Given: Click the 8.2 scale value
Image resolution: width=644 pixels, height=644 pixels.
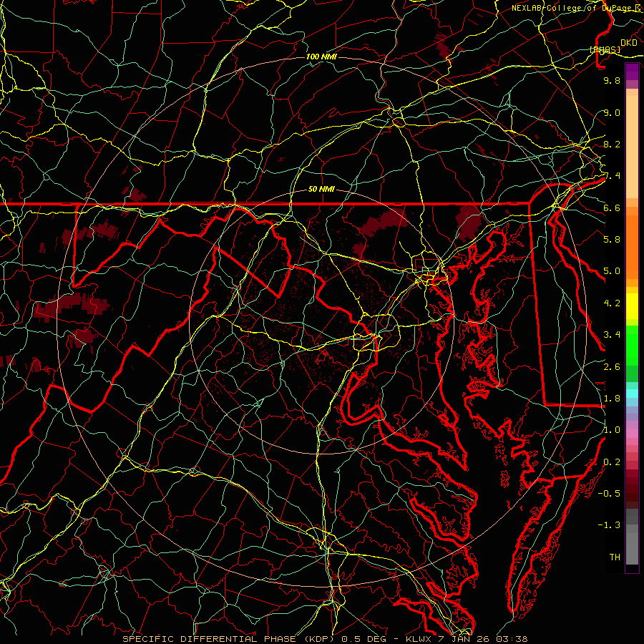Looking at the screenshot, I should pyautogui.click(x=612, y=144).
